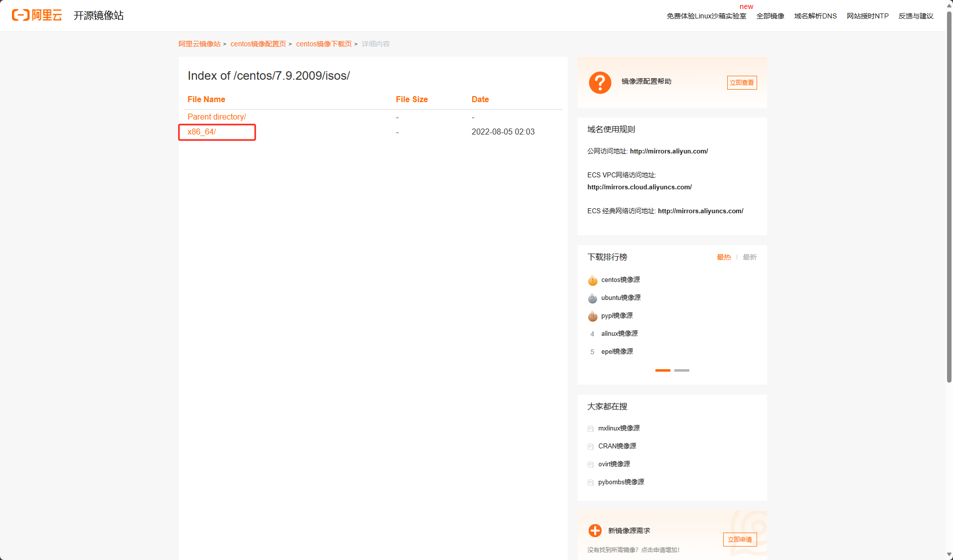Viewport: 953px width, 560px height.
Task: Click the document icon beside CRAN镜像源
Action: click(590, 446)
